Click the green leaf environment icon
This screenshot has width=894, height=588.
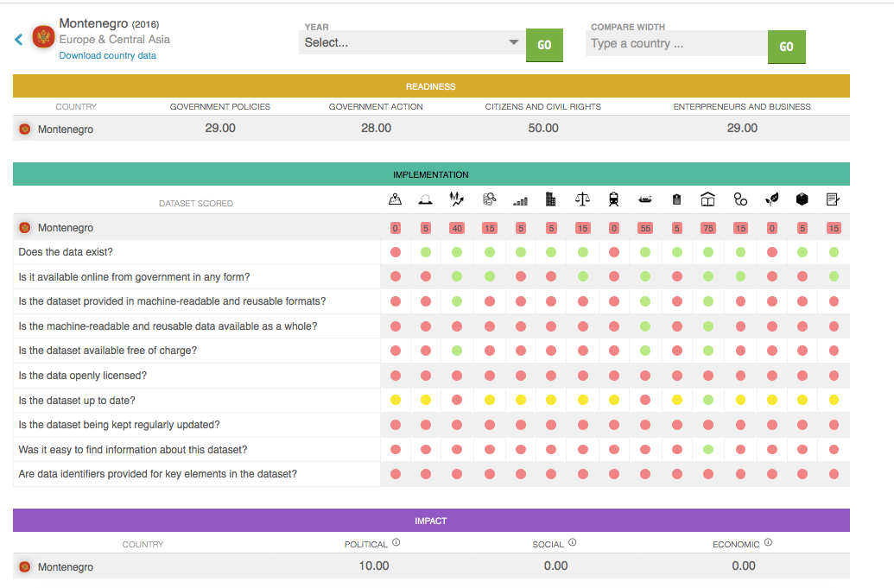(771, 199)
